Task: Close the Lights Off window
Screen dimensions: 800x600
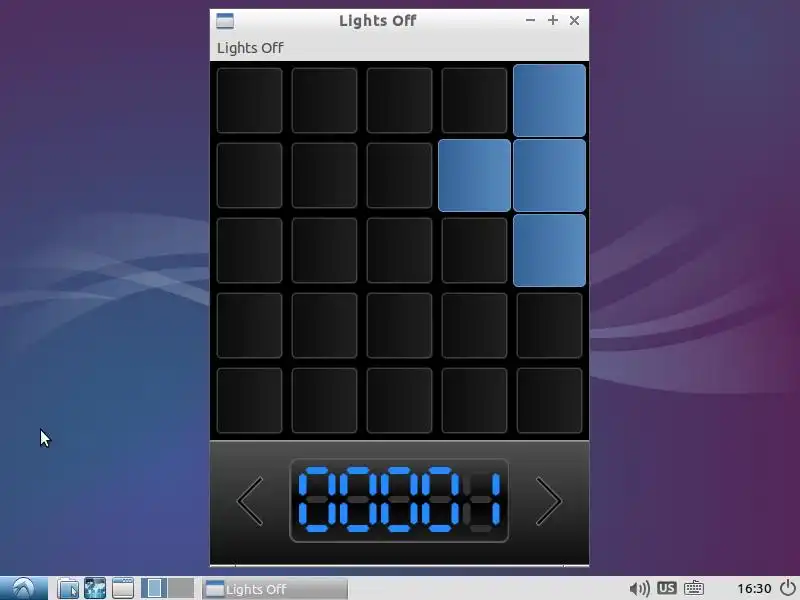Action: pyautogui.click(x=574, y=20)
